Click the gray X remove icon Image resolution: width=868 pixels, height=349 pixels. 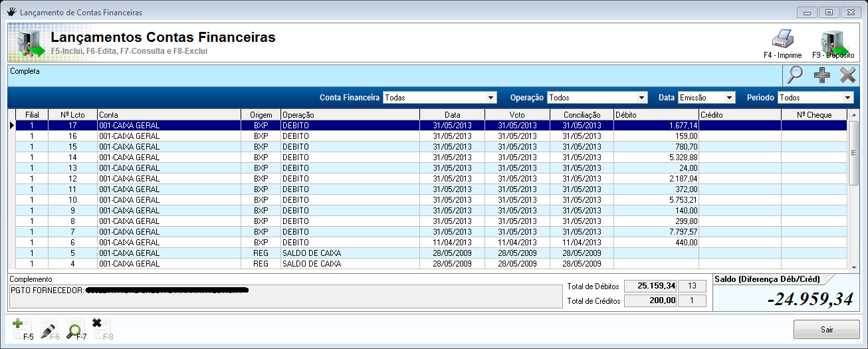point(847,75)
